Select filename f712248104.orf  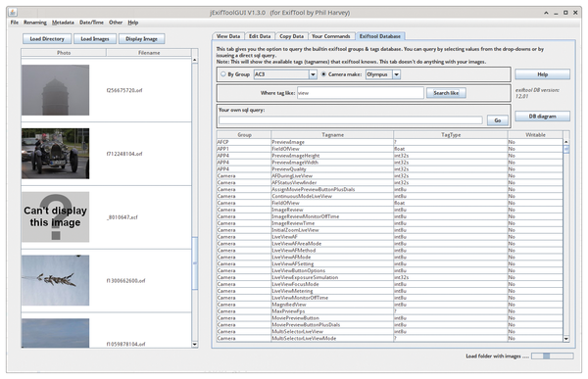124,154
